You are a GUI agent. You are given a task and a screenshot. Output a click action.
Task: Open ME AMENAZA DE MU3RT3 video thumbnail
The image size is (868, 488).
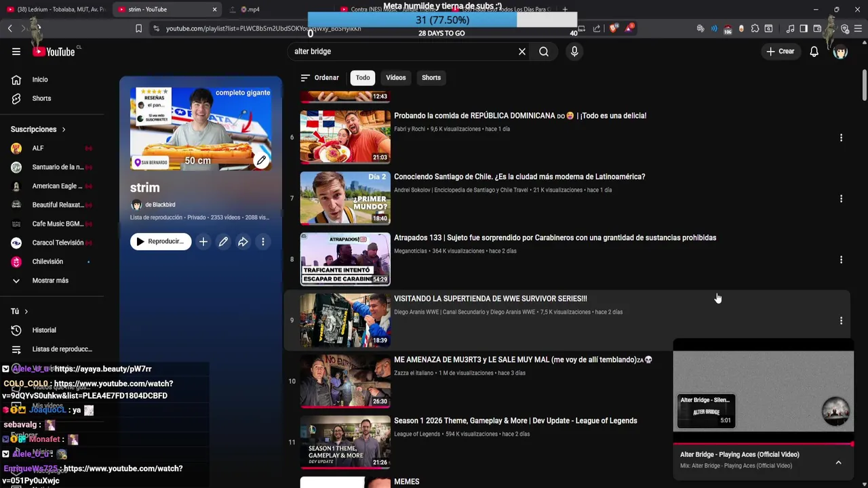pyautogui.click(x=345, y=382)
